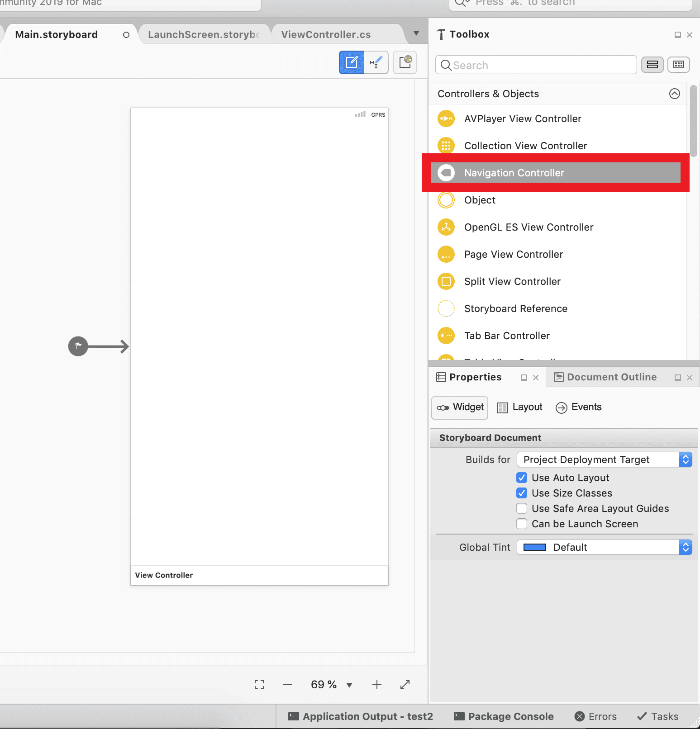
Task: Switch Toolbox to grid view icon
Action: [x=678, y=65]
